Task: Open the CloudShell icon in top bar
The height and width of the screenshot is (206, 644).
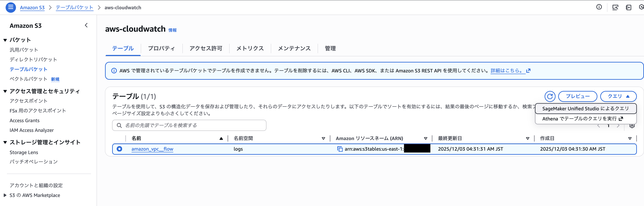Action: click(x=628, y=8)
